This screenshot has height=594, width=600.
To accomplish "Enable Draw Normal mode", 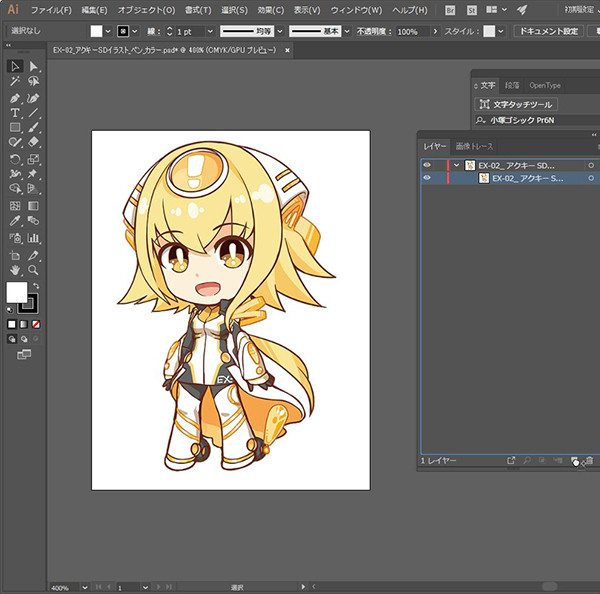I will coord(12,339).
